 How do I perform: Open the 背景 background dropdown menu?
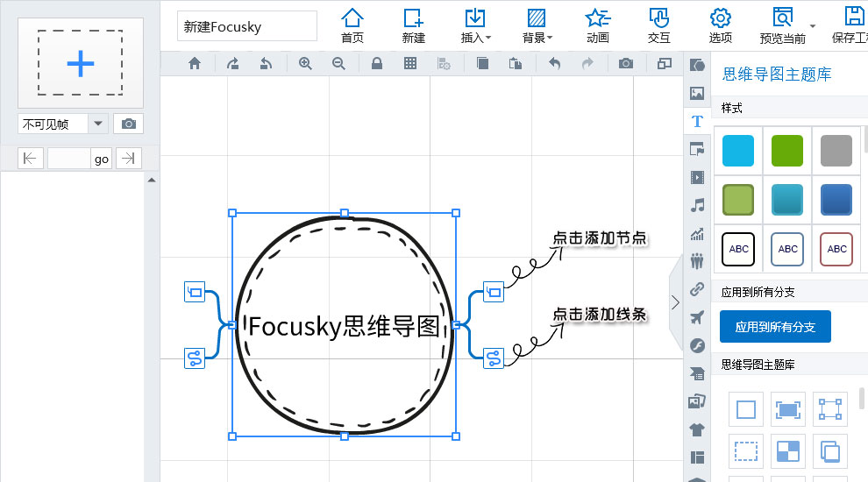[537, 25]
